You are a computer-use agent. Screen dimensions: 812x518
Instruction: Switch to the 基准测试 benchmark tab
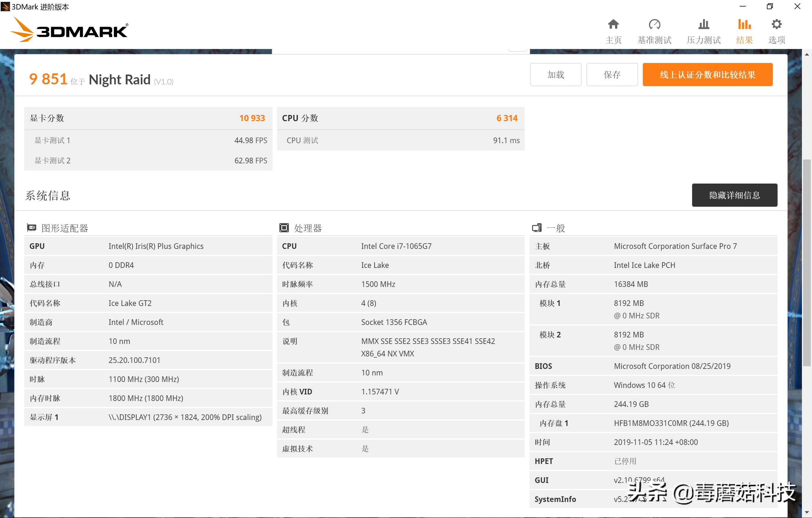click(654, 30)
